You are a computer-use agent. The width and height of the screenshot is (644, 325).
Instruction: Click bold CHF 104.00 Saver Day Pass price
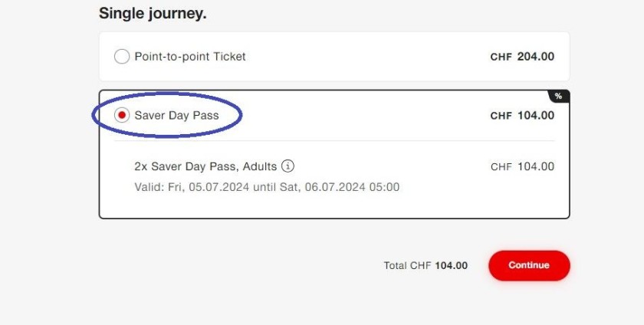point(522,116)
